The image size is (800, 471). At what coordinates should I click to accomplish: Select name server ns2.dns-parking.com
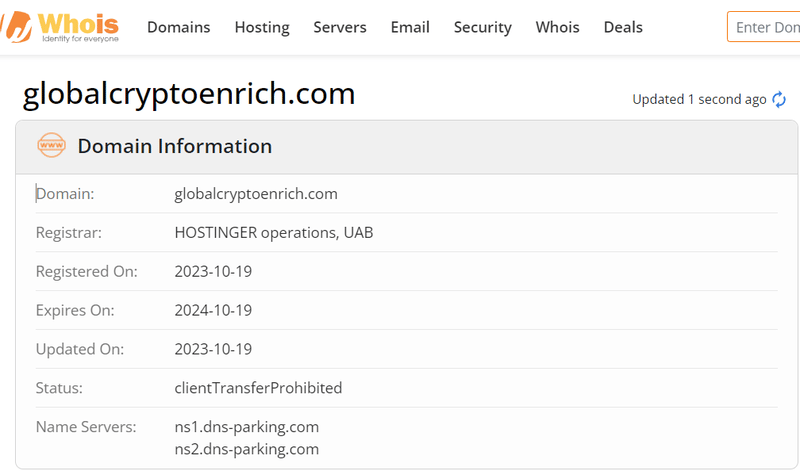pyautogui.click(x=246, y=450)
